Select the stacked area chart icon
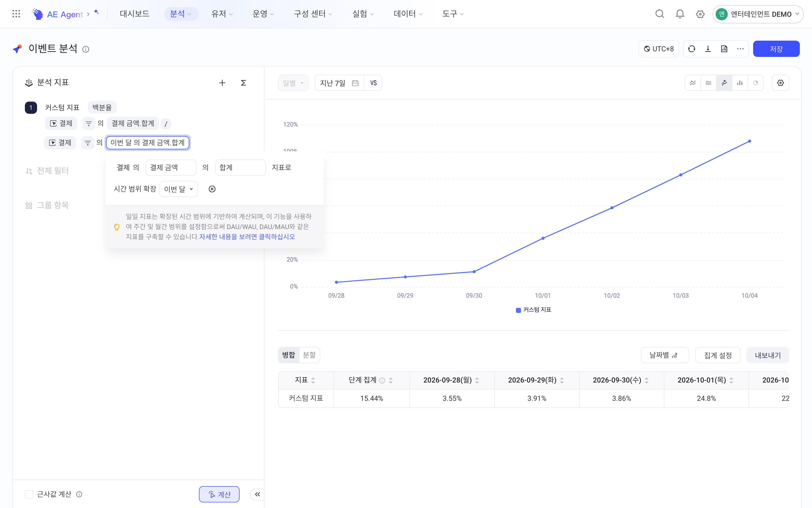 coord(708,83)
